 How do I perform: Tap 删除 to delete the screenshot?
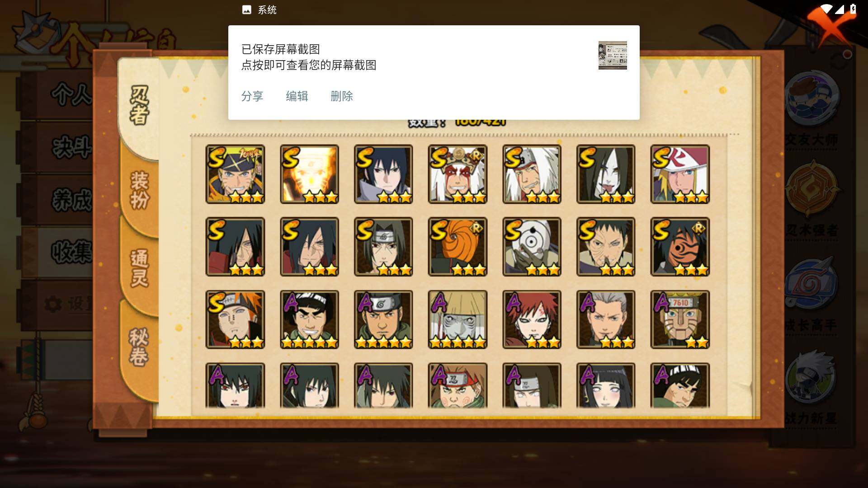[342, 96]
